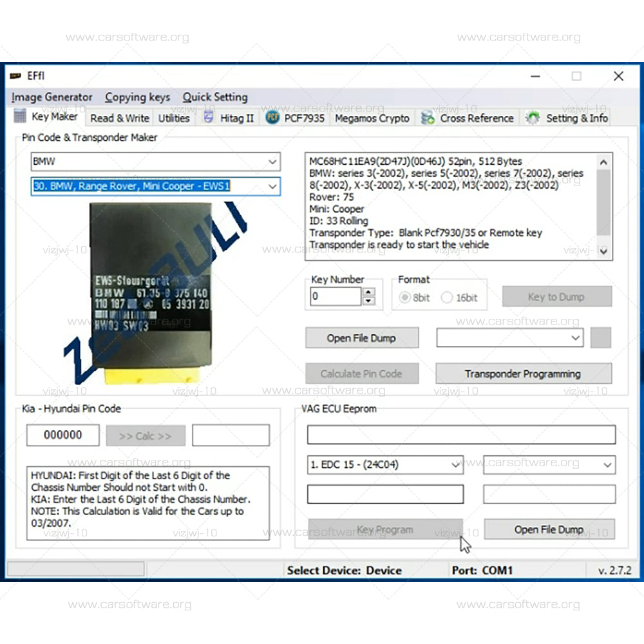Click Open File Dump in Pin Code section
Screen dimensions: 644x644
point(362,337)
